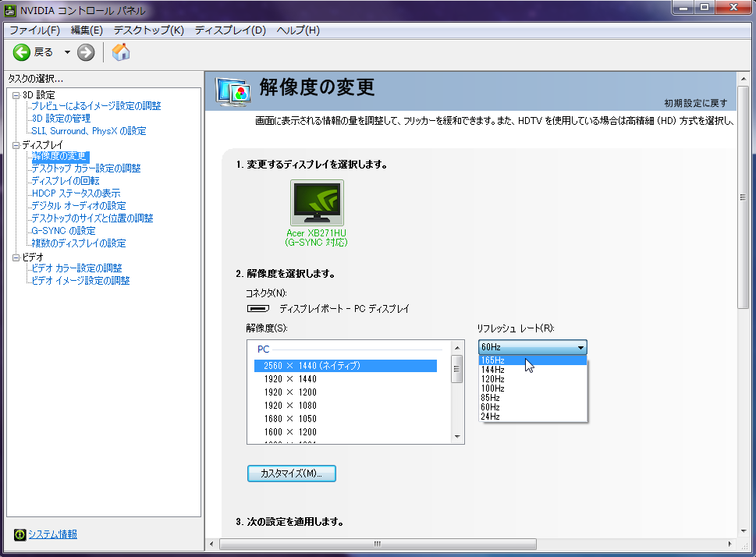Collapse the ビデオ tree node
Viewport: 756px width, 557px height.
click(x=16, y=257)
